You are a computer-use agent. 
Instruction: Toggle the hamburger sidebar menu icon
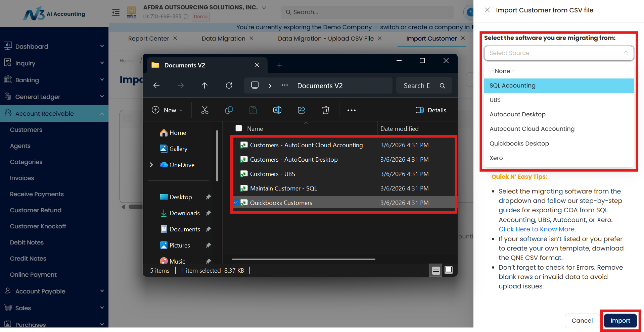tap(116, 12)
